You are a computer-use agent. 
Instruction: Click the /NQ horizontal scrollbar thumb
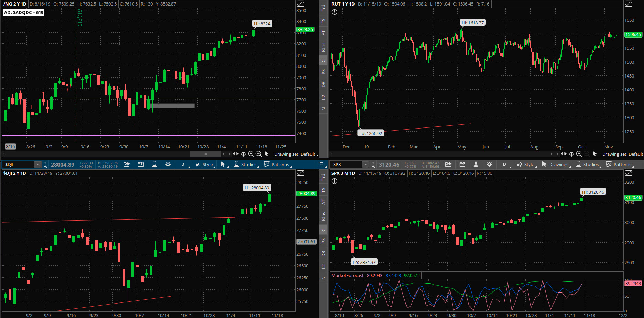point(205,154)
